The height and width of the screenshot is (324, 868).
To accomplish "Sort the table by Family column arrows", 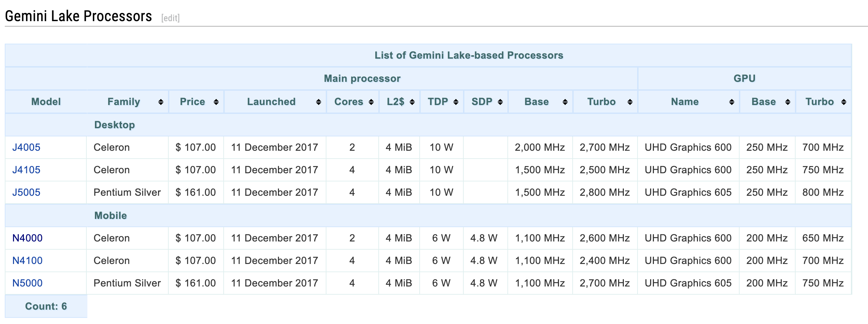I will point(160,102).
